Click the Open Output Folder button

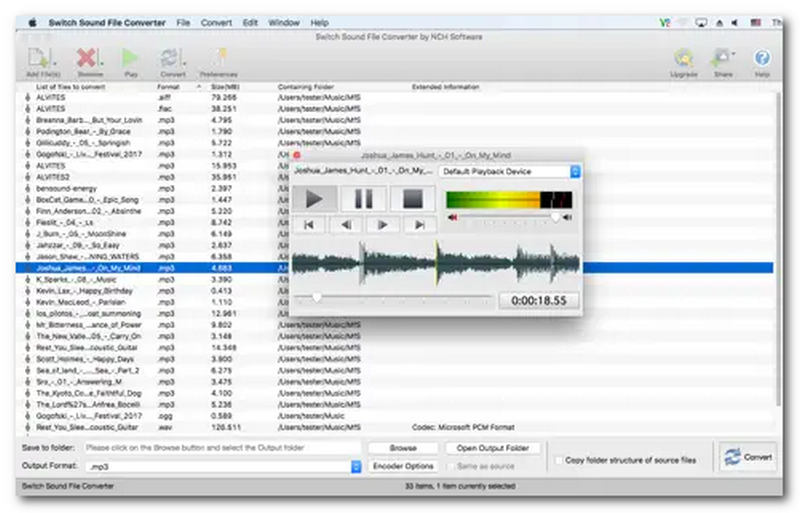(492, 448)
